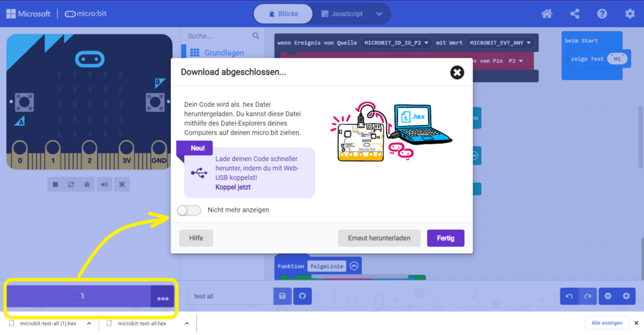The width and height of the screenshot is (644, 335).
Task: Click the Microsoft logo
Action: point(28,14)
